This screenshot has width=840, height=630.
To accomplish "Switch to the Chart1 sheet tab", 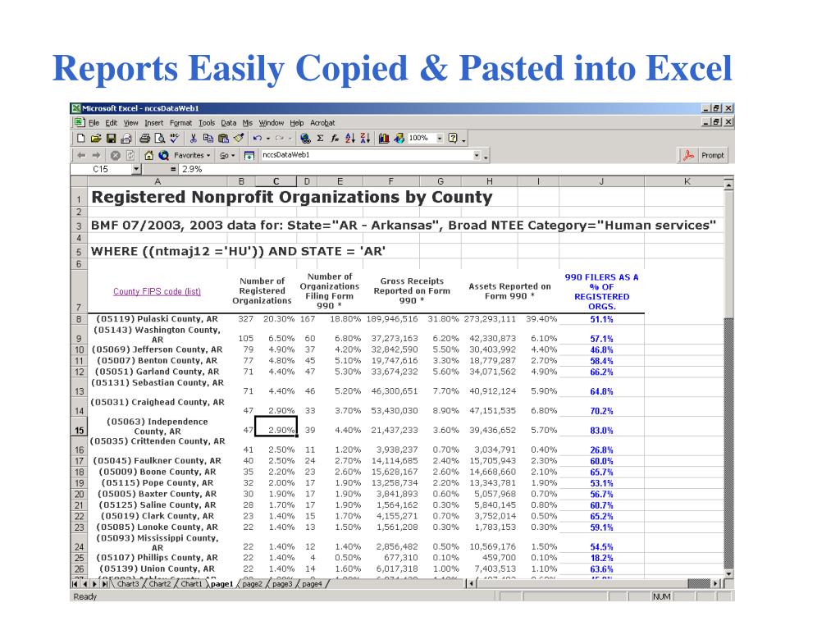I will click(x=191, y=584).
